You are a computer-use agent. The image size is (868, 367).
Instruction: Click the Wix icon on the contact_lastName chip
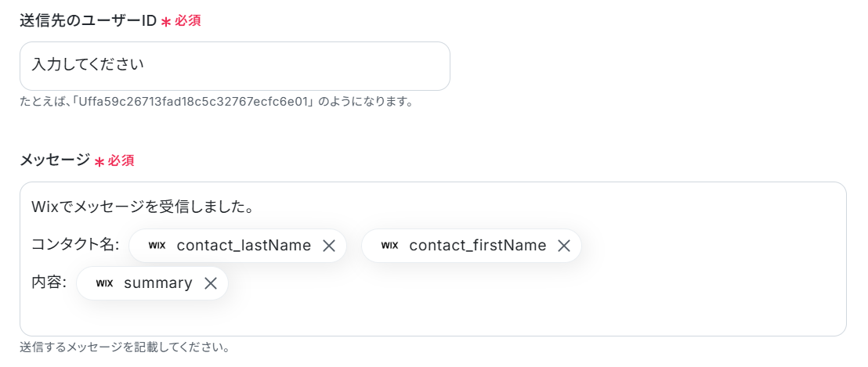coord(157,246)
